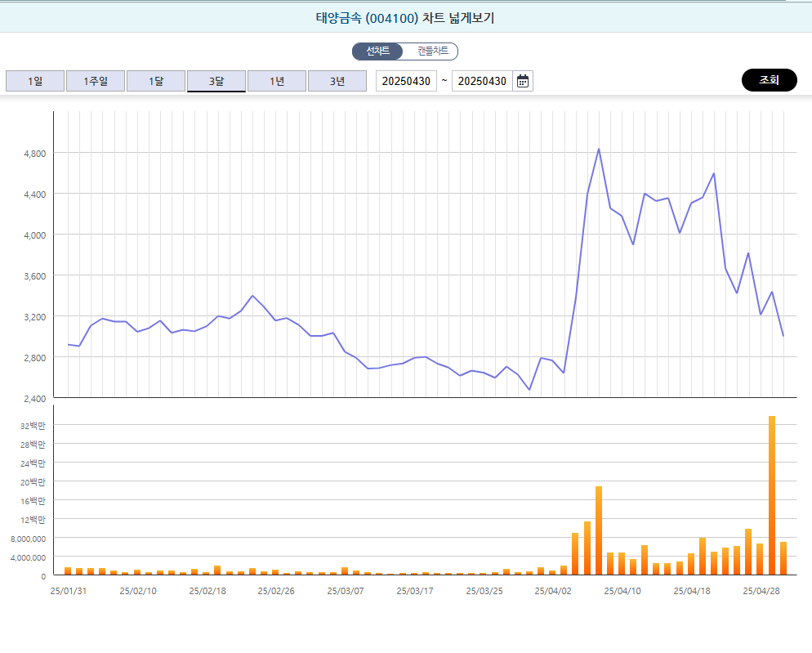Click the 25/01/31 date axis label
The height and width of the screenshot is (653, 812).
[69, 591]
